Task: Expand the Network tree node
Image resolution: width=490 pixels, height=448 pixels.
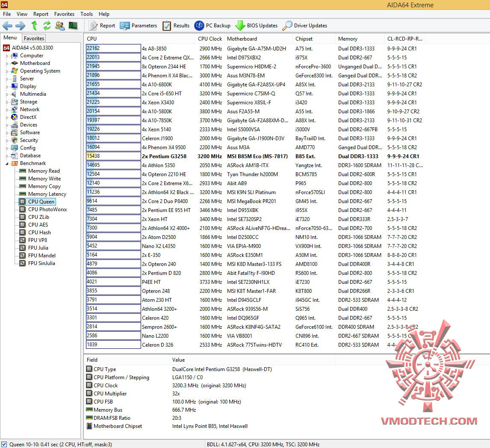Action: 7,110
